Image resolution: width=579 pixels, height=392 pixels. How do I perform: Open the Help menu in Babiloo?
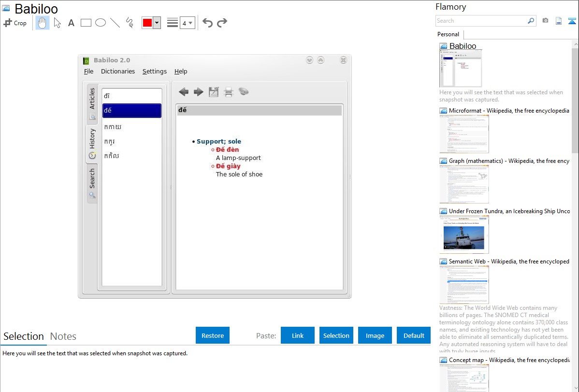click(181, 72)
